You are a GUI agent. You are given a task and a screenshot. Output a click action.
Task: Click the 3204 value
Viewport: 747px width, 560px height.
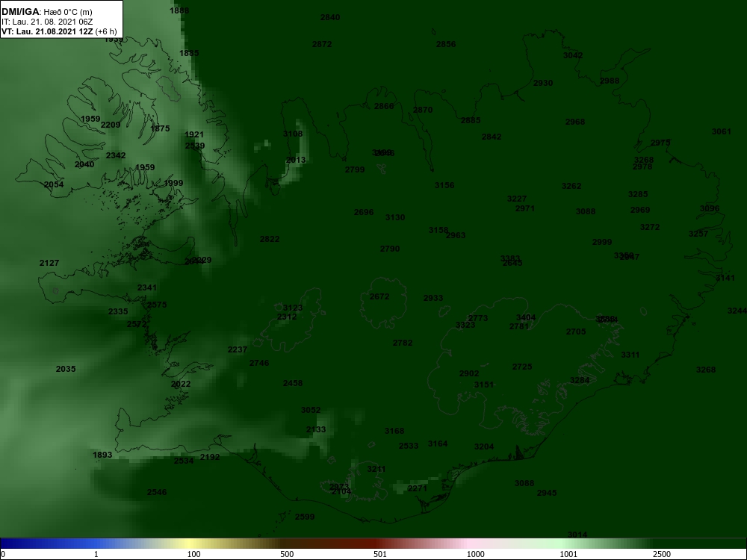[x=484, y=447]
